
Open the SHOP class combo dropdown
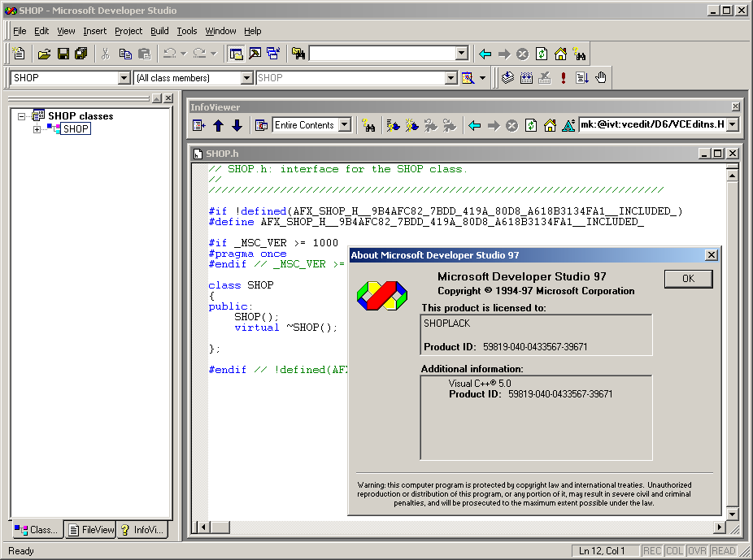(x=124, y=78)
